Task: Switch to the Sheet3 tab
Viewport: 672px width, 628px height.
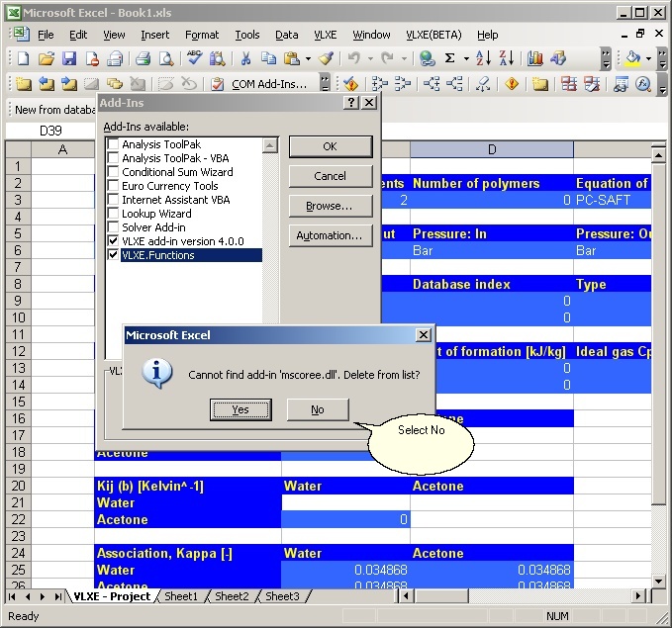Action: 282,596
